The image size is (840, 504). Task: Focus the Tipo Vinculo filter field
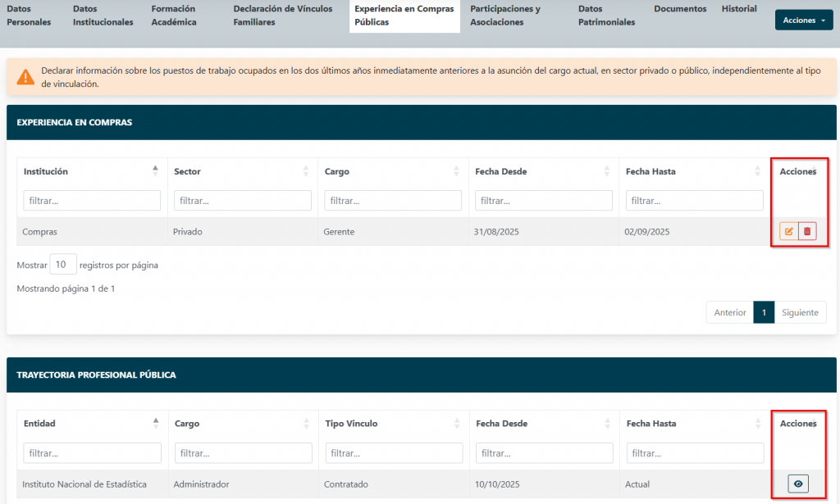394,453
